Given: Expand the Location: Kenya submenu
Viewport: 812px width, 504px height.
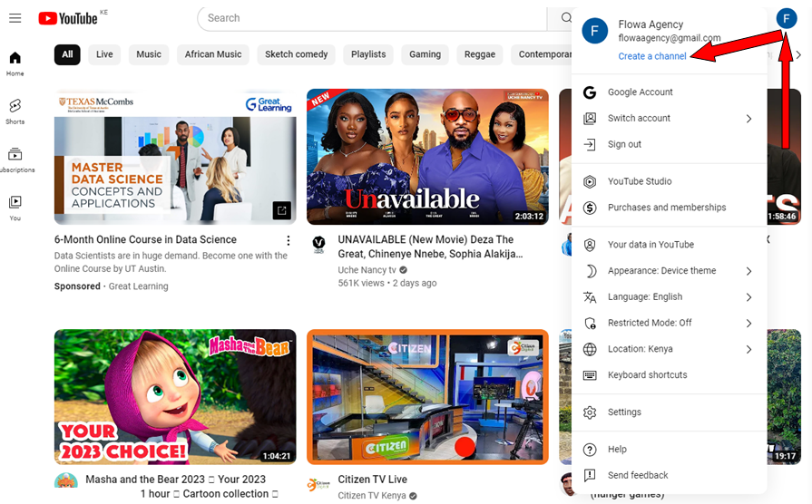Looking at the screenshot, I should click(669, 349).
